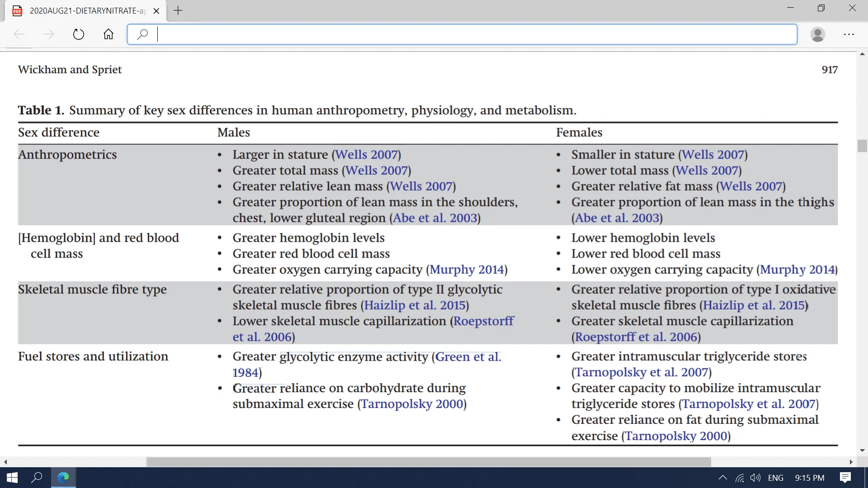Click 'Fuel stores and utilization' row label
Screen dimensions: 868x488
click(93, 357)
